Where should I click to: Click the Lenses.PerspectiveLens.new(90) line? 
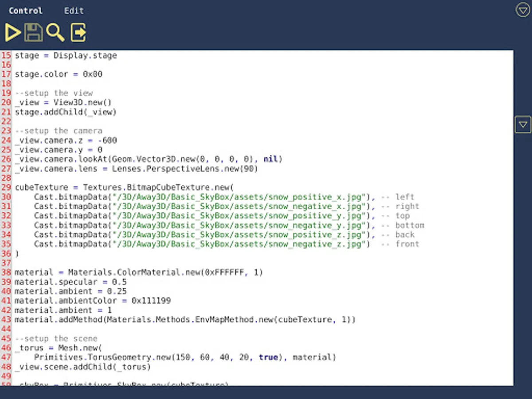point(137,169)
